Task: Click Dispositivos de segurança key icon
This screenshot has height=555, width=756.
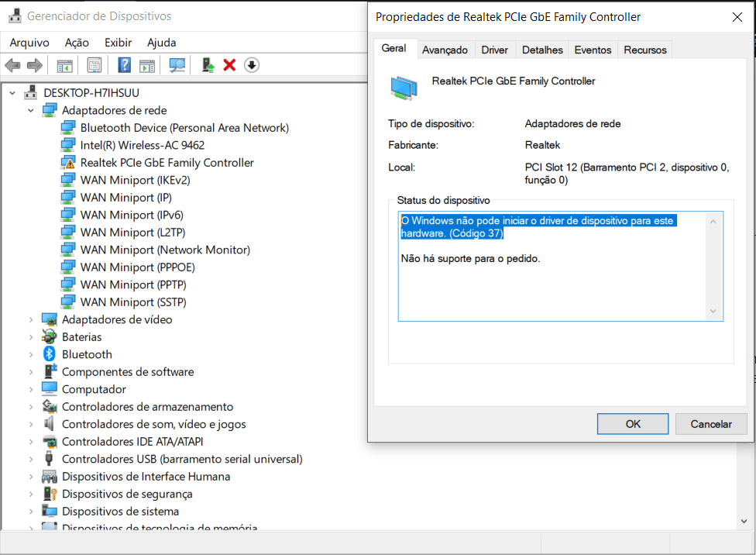Action: (50, 493)
